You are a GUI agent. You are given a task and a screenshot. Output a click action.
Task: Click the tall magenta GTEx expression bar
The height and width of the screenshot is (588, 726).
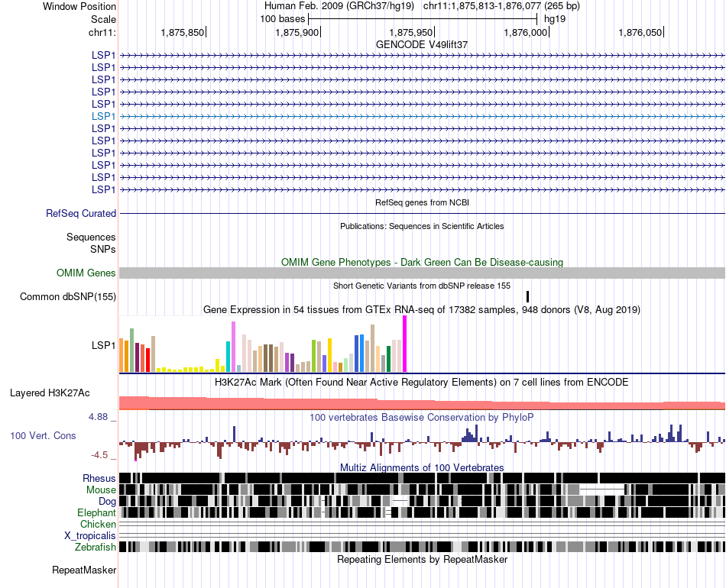point(405,344)
